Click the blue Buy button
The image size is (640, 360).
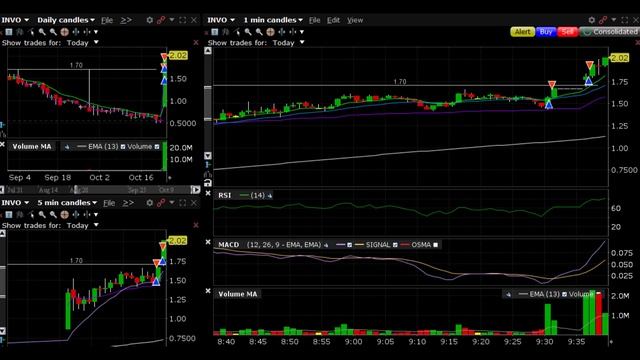[x=546, y=32]
